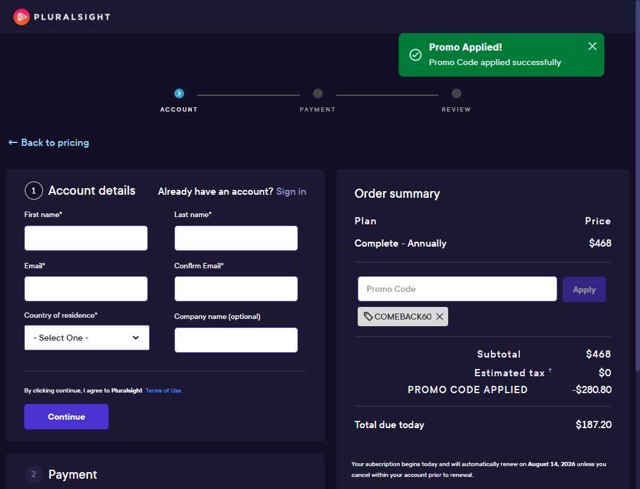This screenshot has height=489, width=640.
Task: Click the Order summary heading
Action: (x=397, y=193)
